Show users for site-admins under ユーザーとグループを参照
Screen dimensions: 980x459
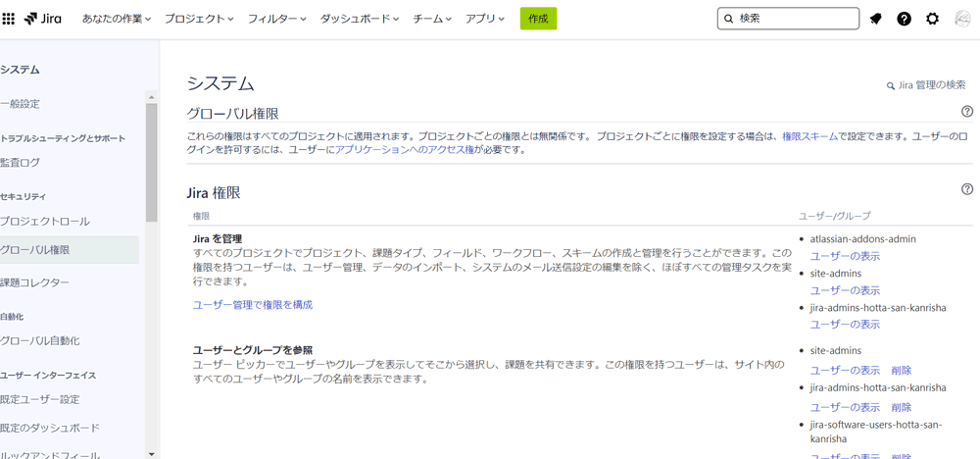pos(845,370)
